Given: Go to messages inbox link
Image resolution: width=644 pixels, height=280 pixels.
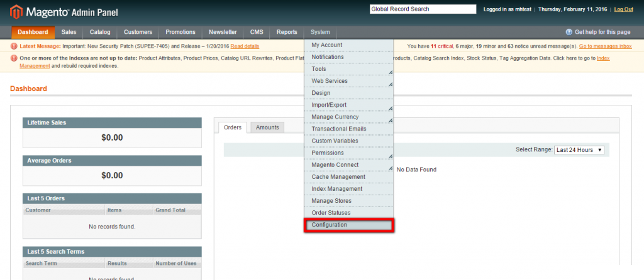Looking at the screenshot, I should (x=606, y=46).
